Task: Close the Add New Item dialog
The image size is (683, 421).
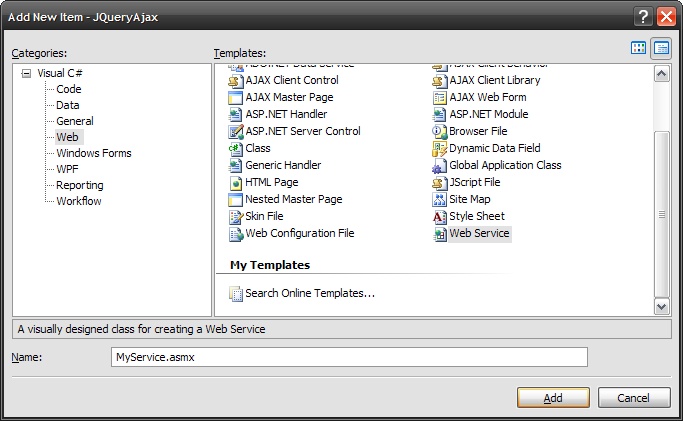Action: (x=666, y=17)
